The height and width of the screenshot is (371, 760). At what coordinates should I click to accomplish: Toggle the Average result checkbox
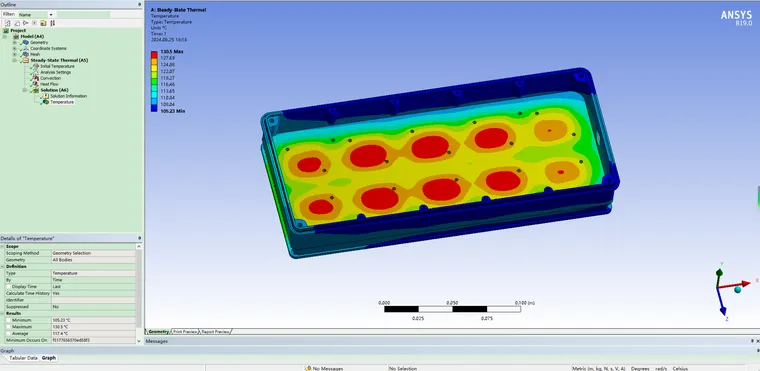tap(9, 334)
